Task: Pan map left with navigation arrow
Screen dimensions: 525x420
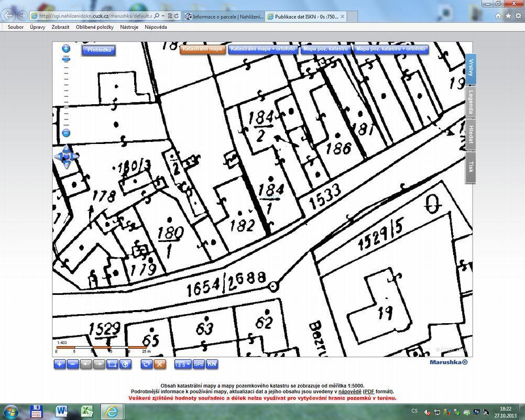Action: 58,156
